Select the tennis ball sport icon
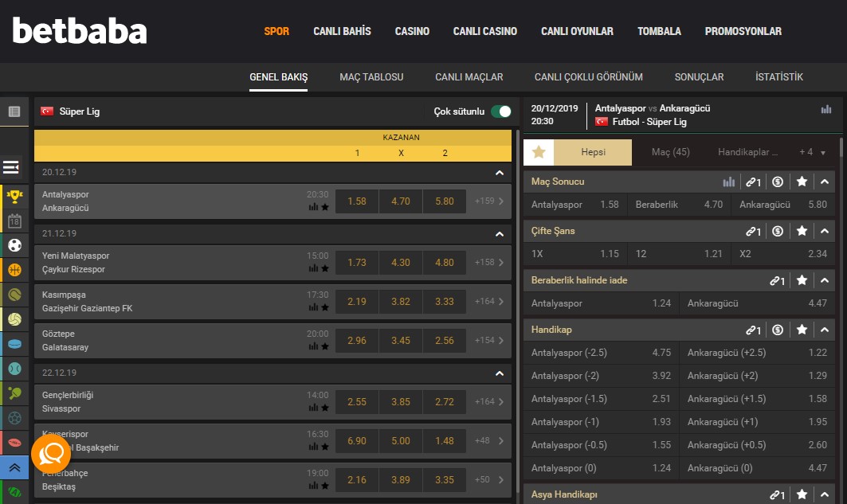This screenshot has height=504, width=847. point(14,295)
